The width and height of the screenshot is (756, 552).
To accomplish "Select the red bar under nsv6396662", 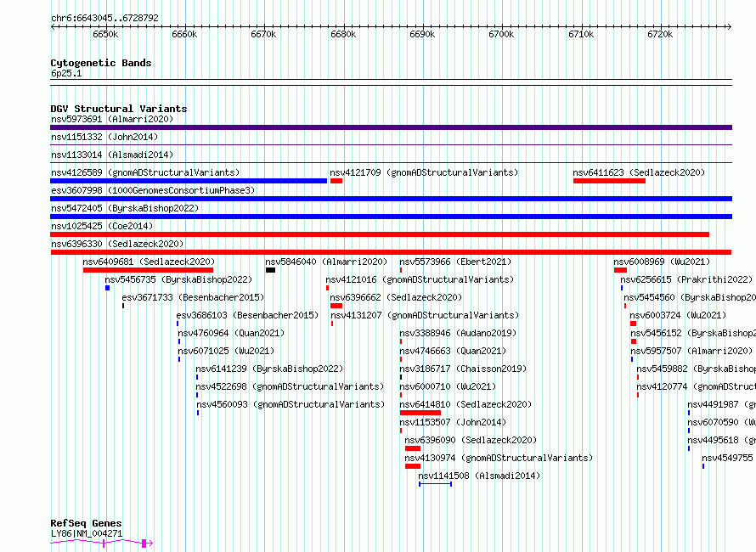I will point(336,306).
